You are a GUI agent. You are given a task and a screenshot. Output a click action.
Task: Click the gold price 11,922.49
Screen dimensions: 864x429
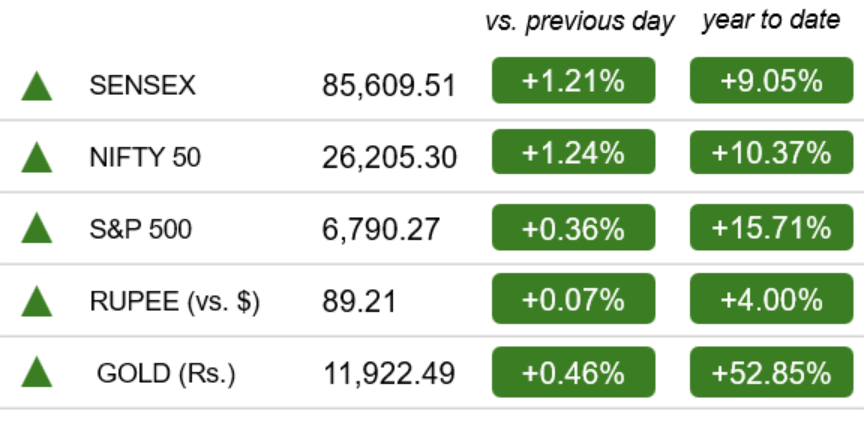point(389,374)
